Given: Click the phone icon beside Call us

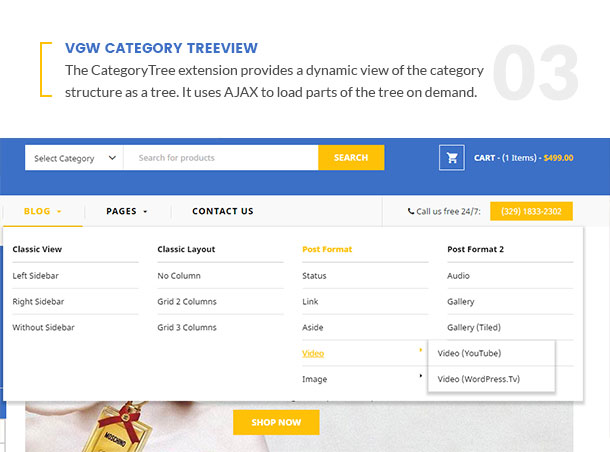Looking at the screenshot, I should pyautogui.click(x=411, y=211).
